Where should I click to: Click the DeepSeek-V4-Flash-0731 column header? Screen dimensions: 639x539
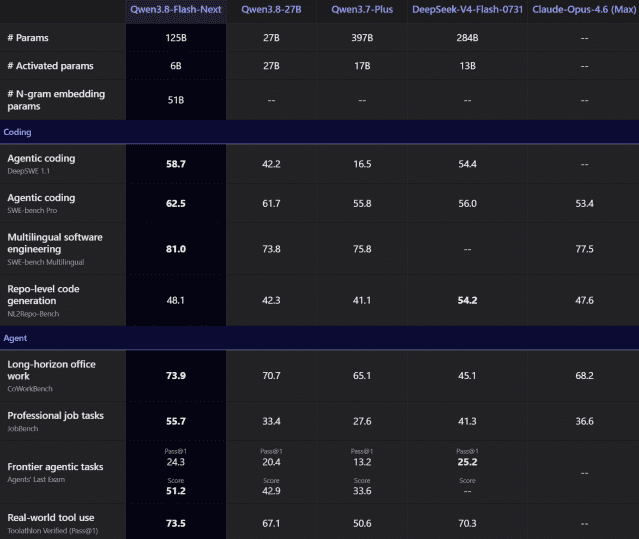tap(467, 9)
